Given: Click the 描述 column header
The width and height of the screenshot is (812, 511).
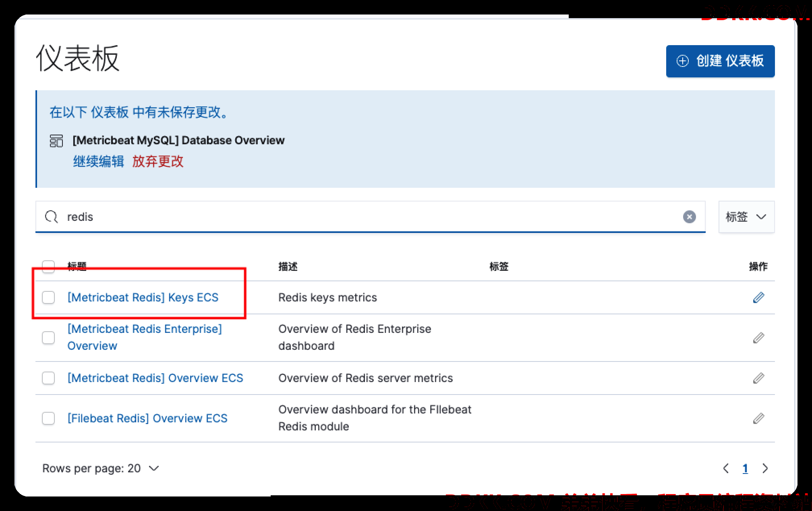Looking at the screenshot, I should coord(288,266).
